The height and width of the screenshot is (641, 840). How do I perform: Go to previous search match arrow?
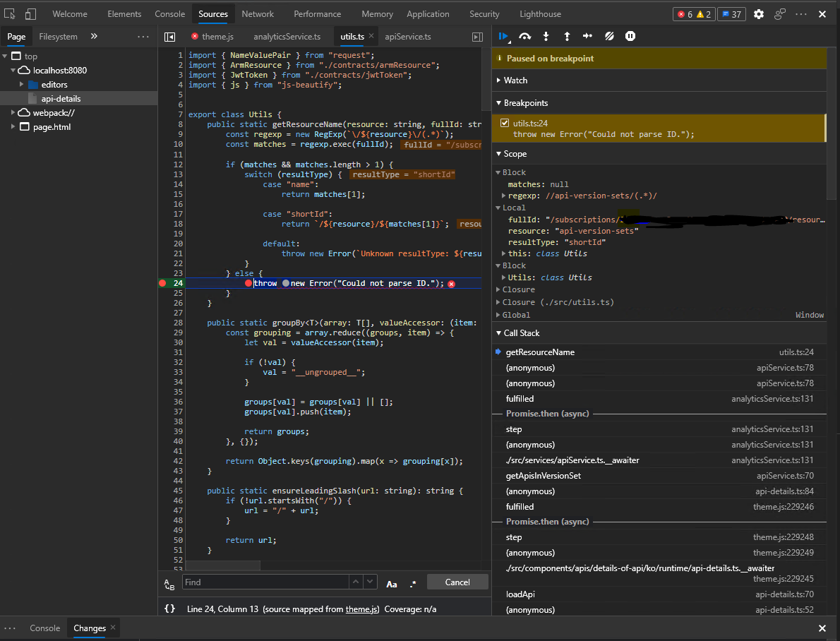pyautogui.click(x=356, y=582)
